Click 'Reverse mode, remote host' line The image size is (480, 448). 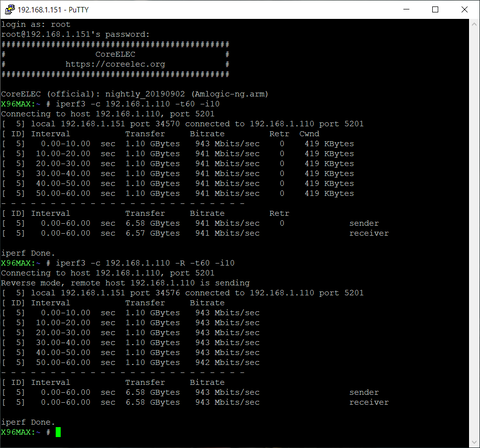click(x=125, y=283)
